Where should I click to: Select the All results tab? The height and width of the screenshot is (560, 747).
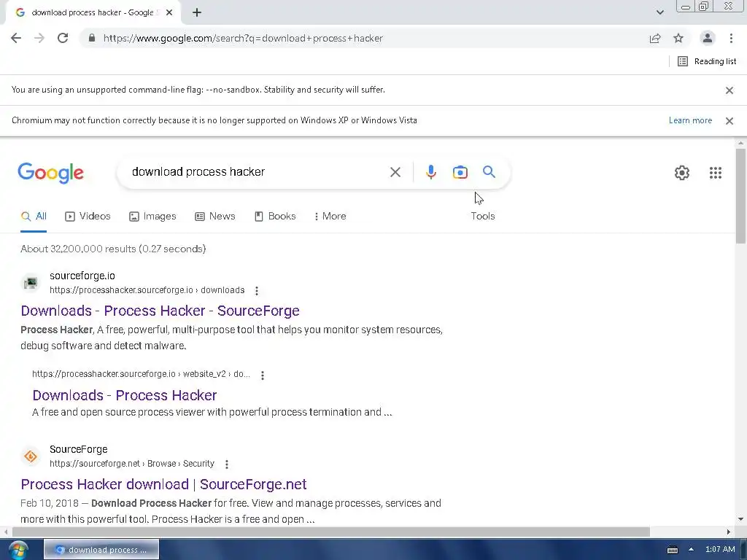(34, 216)
